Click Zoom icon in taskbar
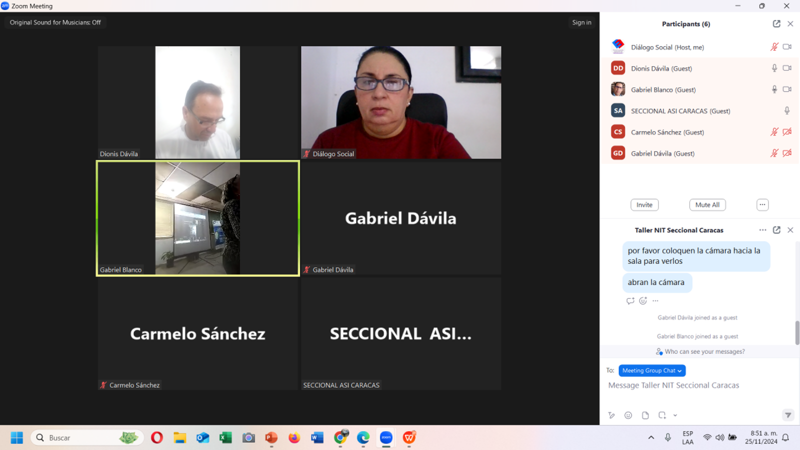The width and height of the screenshot is (800, 450). click(386, 438)
